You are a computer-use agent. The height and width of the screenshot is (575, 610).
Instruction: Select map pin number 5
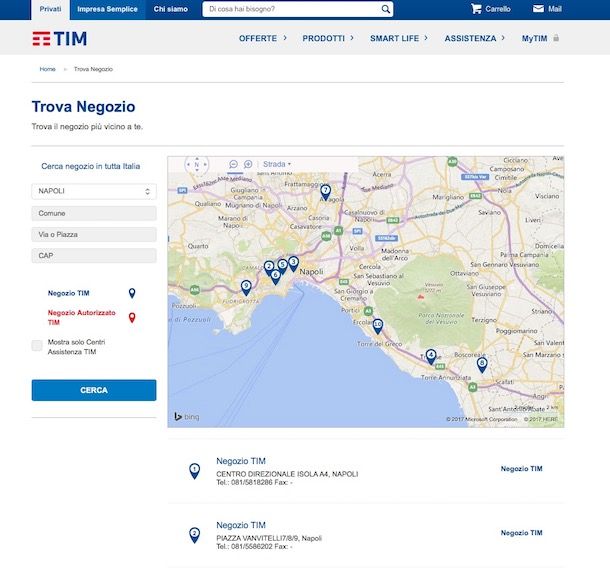[282, 266]
